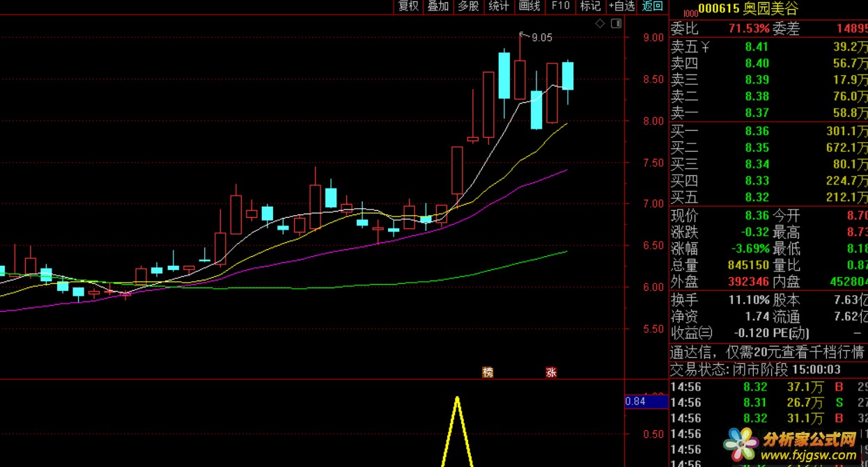Open the 榜 marker on the chart
This screenshot has height=467, width=868.
(x=488, y=372)
